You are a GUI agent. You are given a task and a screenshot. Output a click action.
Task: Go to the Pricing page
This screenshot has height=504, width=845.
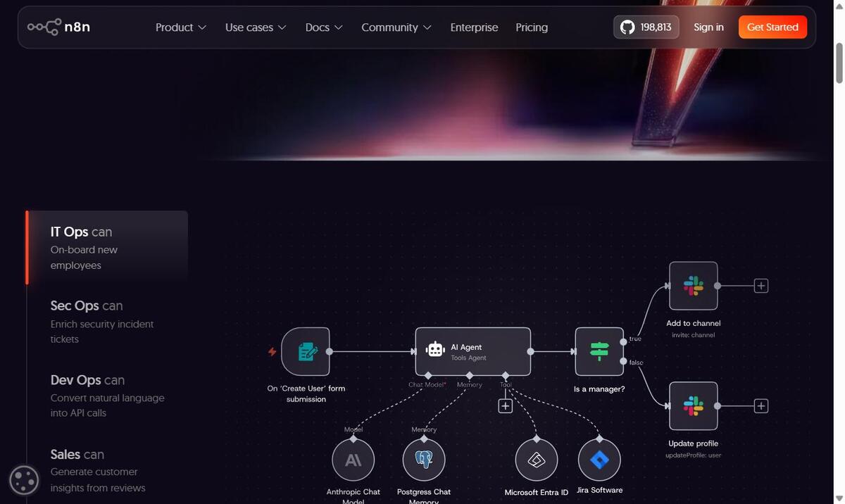coord(532,27)
